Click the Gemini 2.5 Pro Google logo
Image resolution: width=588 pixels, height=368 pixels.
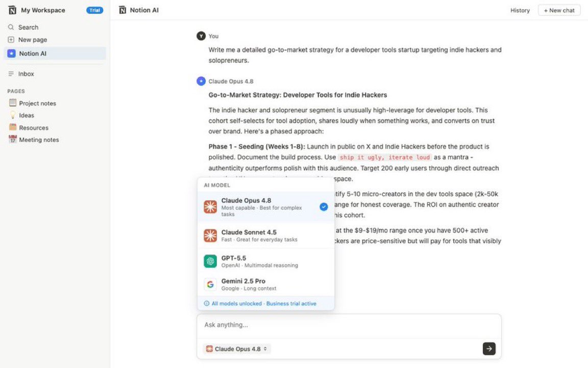click(210, 284)
